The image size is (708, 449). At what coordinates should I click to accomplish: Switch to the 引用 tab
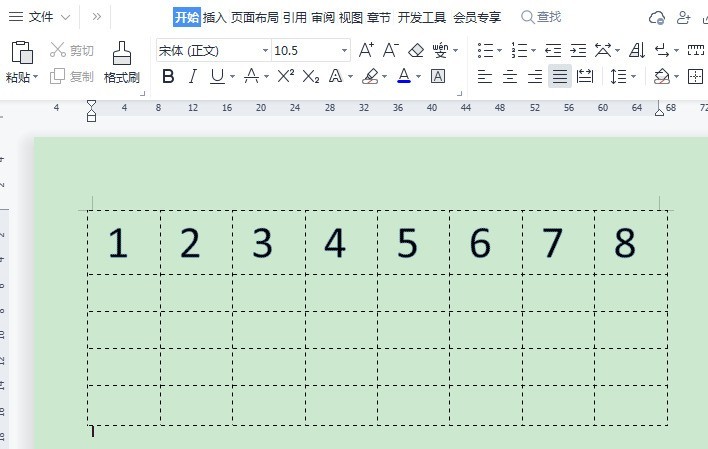point(295,17)
